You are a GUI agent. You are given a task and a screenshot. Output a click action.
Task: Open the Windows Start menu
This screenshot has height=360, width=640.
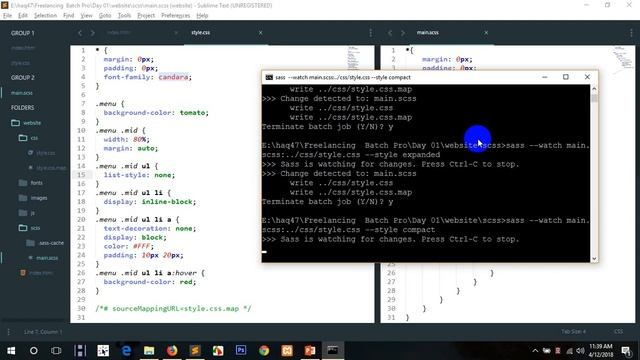pos(11,351)
